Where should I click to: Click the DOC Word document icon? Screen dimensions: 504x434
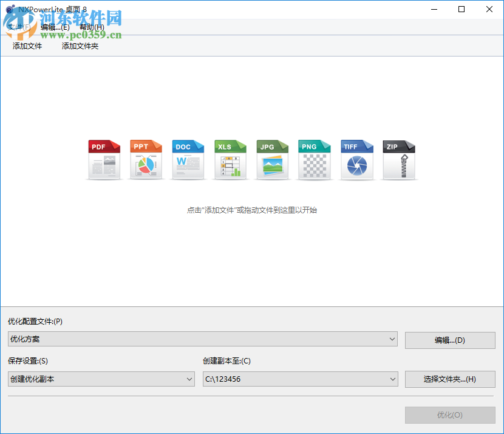pos(188,159)
